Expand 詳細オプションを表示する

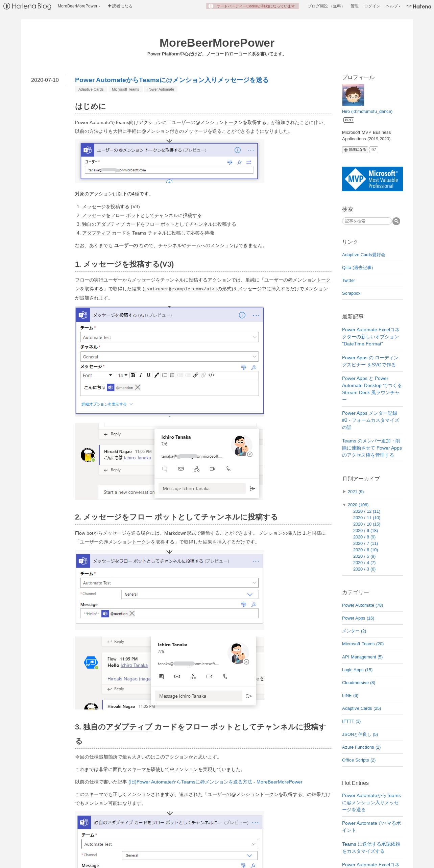pos(107,404)
